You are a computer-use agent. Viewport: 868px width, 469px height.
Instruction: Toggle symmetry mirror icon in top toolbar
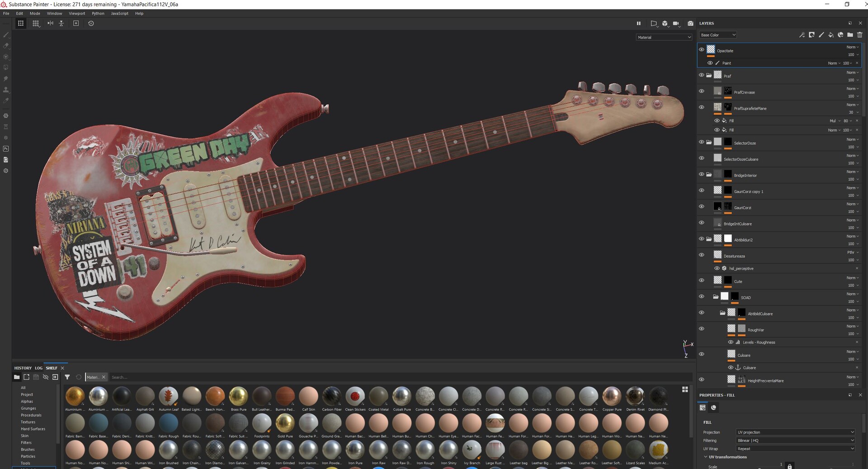[x=50, y=23]
